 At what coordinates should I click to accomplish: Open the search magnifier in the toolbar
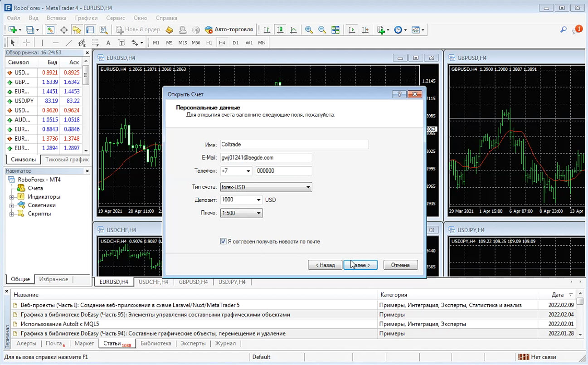pyautogui.click(x=564, y=30)
